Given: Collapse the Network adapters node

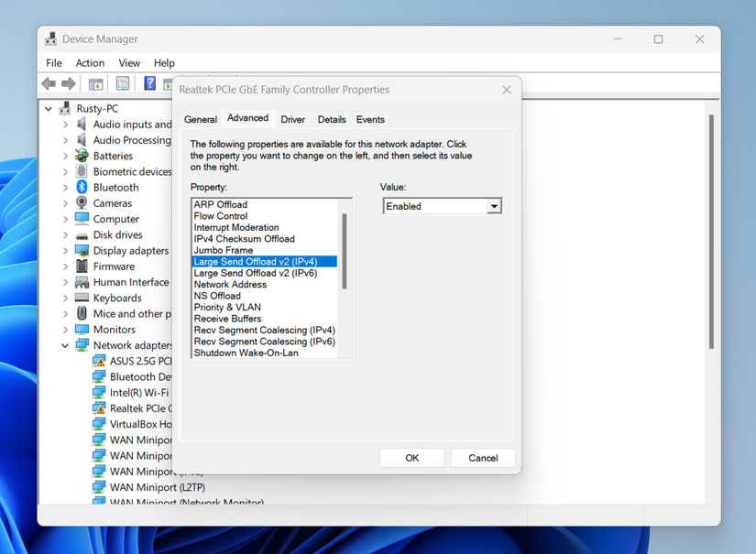Looking at the screenshot, I should click(x=65, y=345).
